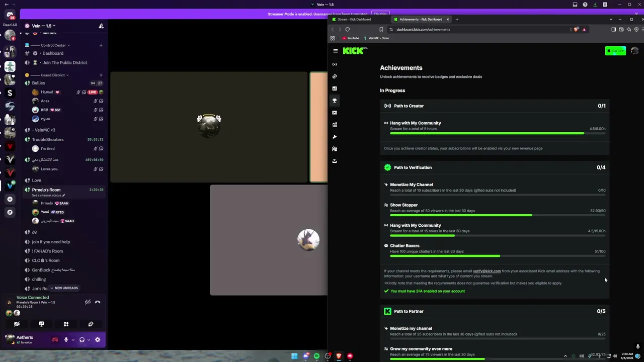Open Discord direct messages home icon

click(10, 15)
